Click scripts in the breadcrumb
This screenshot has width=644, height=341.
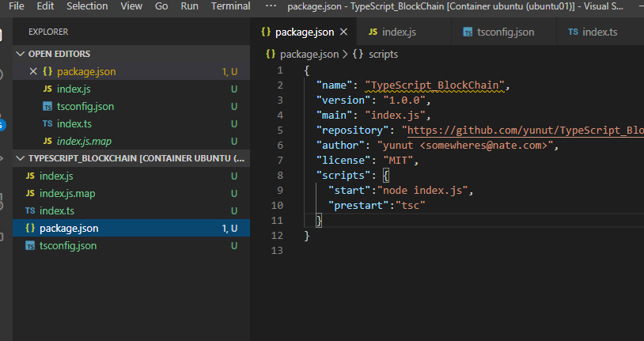point(383,55)
